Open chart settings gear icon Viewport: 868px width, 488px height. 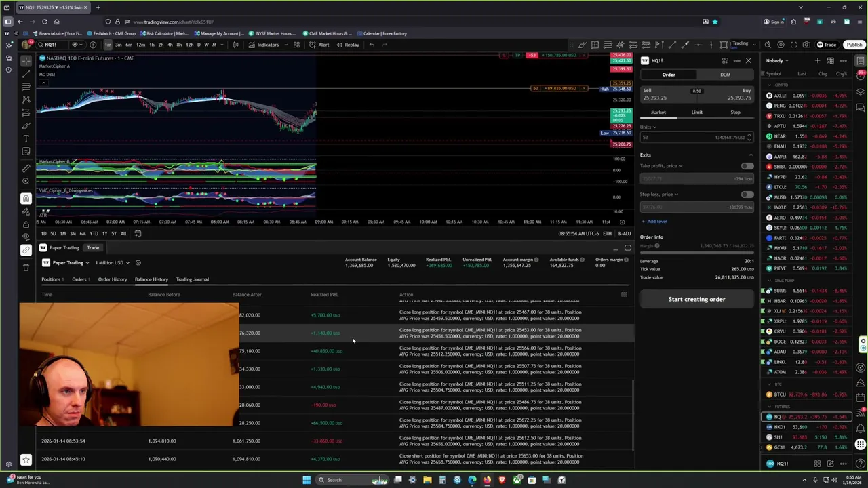781,45
